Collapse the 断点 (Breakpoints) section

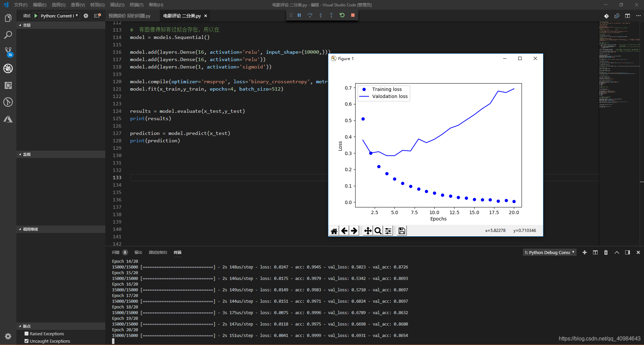coord(61,326)
